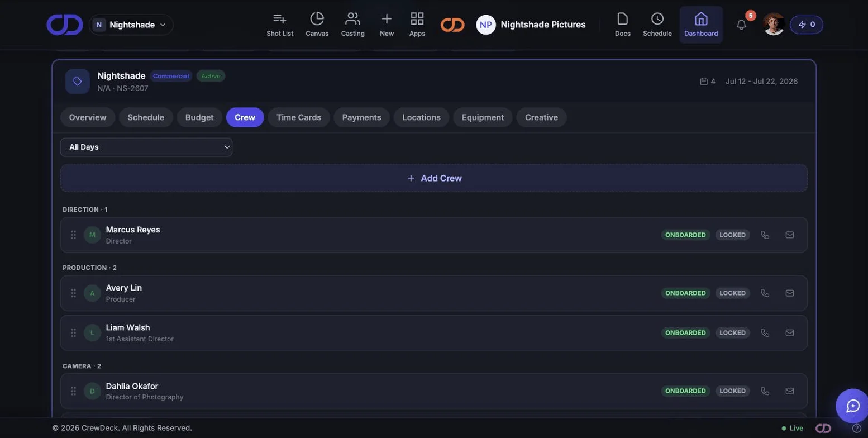Click the Onboarded badge for Marcus Reyes
The image size is (868, 438).
click(685, 235)
